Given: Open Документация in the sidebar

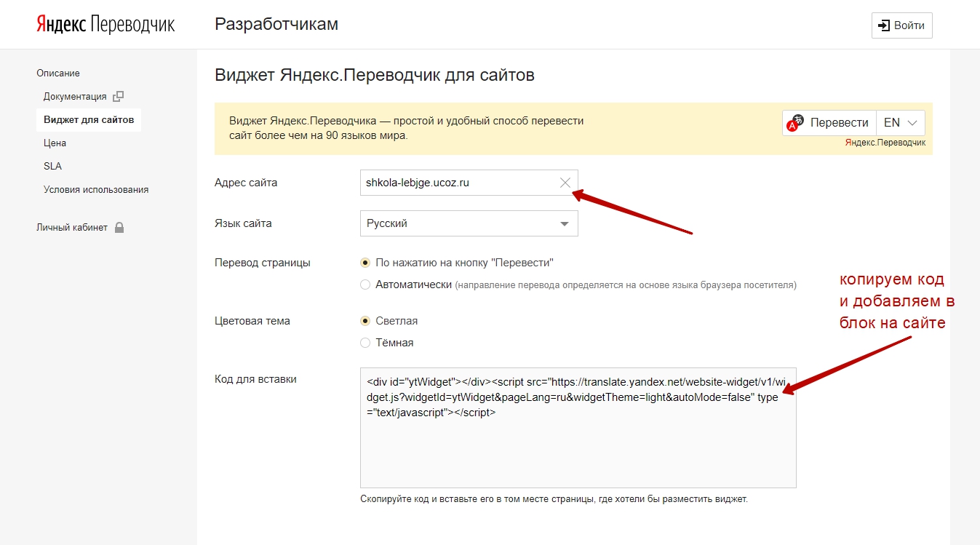Looking at the screenshot, I should (75, 97).
